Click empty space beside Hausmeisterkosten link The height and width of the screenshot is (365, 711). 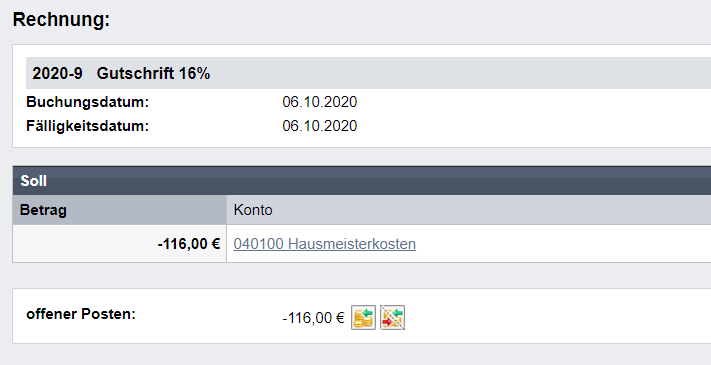pos(562,244)
